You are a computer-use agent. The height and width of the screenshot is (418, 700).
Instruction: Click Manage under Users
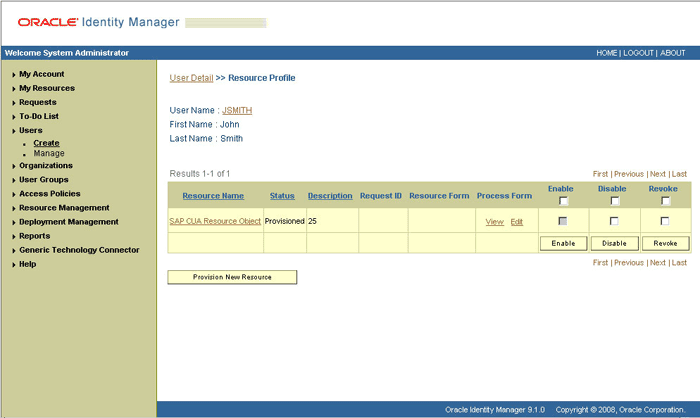click(49, 153)
